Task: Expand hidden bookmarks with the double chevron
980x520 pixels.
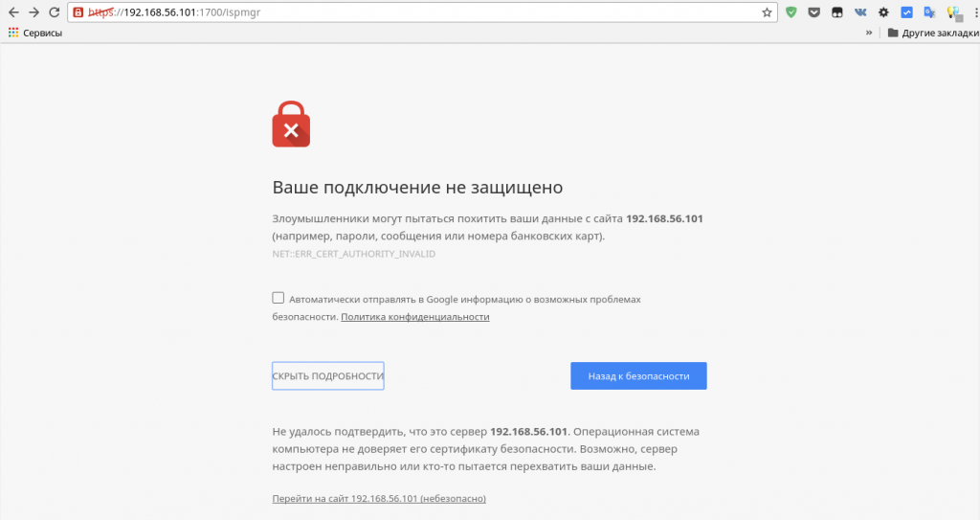Action: 869,33
